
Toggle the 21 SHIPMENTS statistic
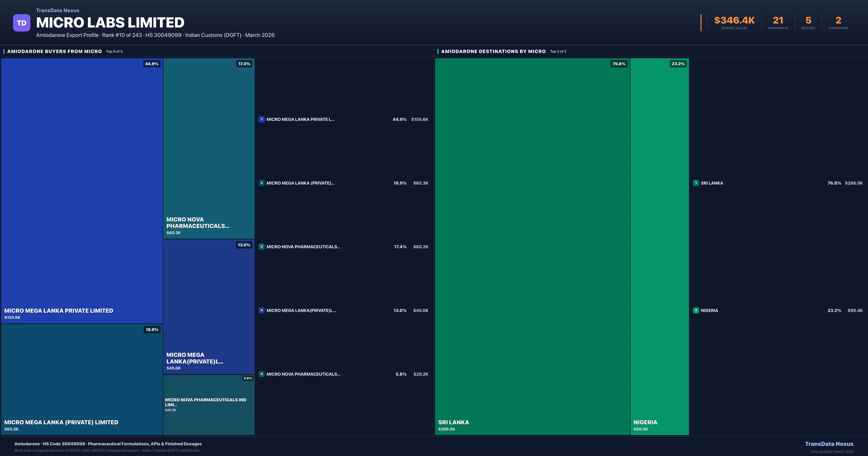pos(778,22)
